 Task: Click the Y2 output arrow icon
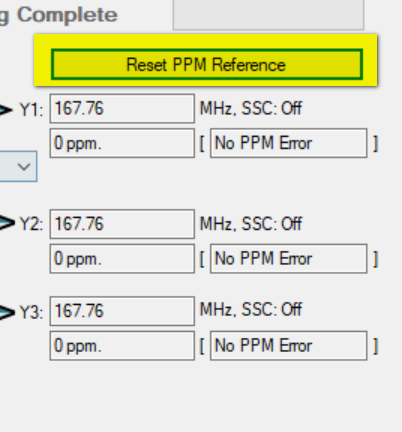coord(7,223)
